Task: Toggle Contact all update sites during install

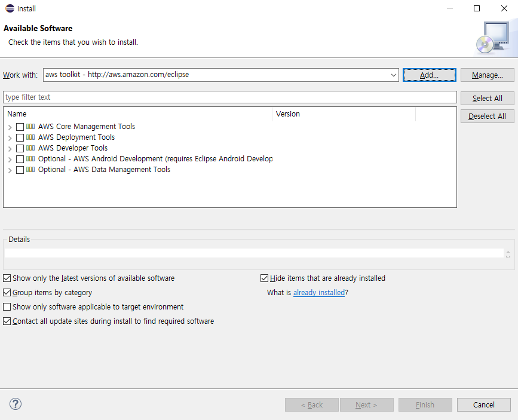Action: coord(7,321)
